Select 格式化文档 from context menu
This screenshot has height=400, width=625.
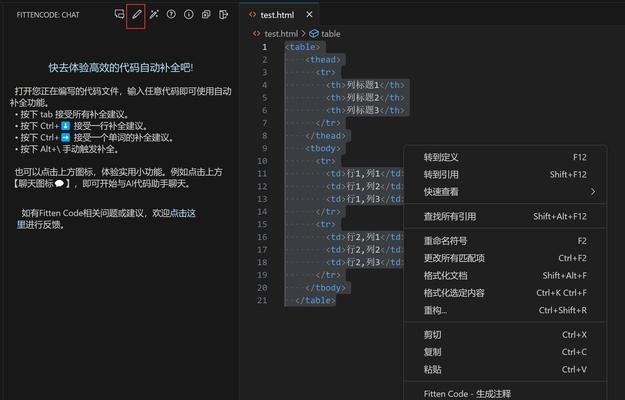[505, 276]
